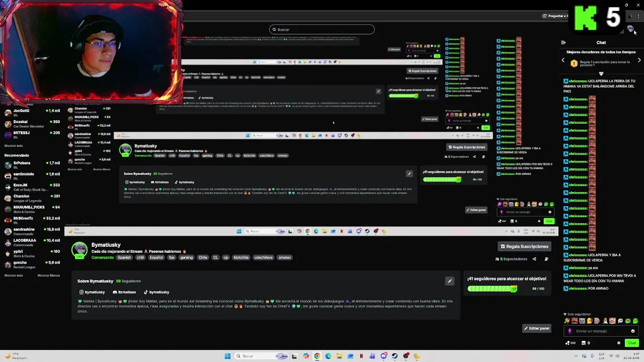This screenshot has width=644, height=362.
Task: Select the largest gaming tag on main page
Action: click(187, 257)
